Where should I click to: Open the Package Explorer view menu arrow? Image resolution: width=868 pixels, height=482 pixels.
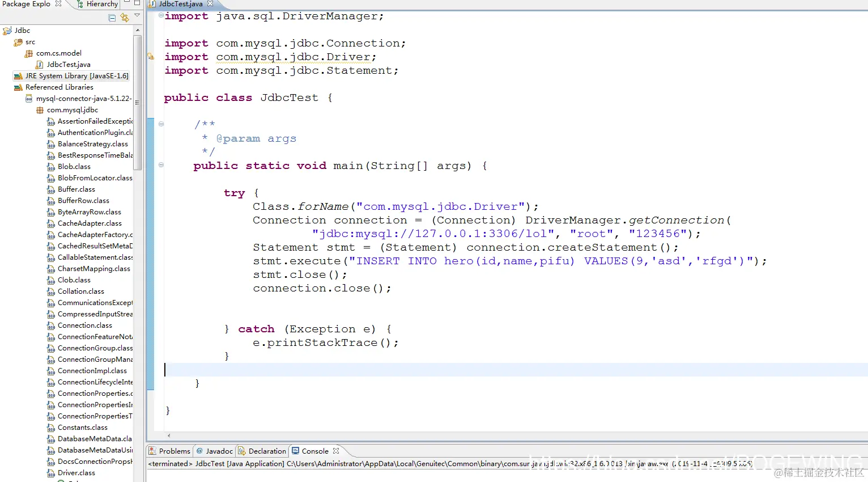(137, 16)
